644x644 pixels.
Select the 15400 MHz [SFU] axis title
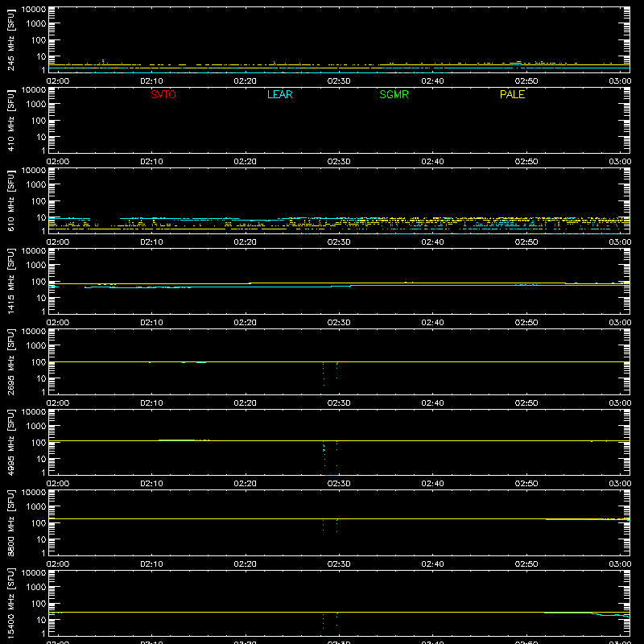tap(11, 603)
